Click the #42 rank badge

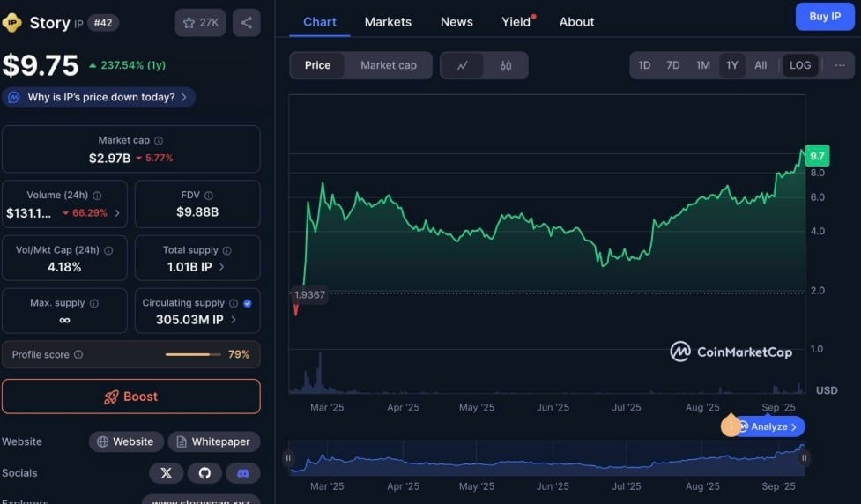pyautogui.click(x=103, y=23)
